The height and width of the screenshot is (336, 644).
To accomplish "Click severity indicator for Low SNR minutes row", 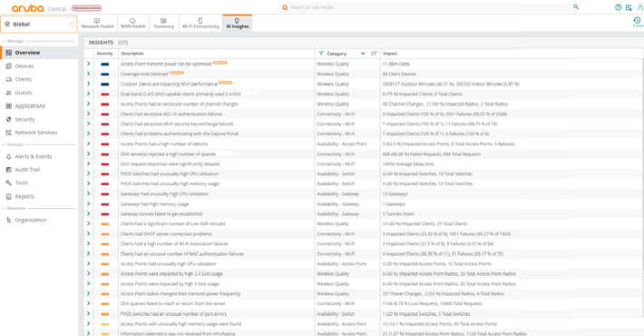I will click(104, 224).
